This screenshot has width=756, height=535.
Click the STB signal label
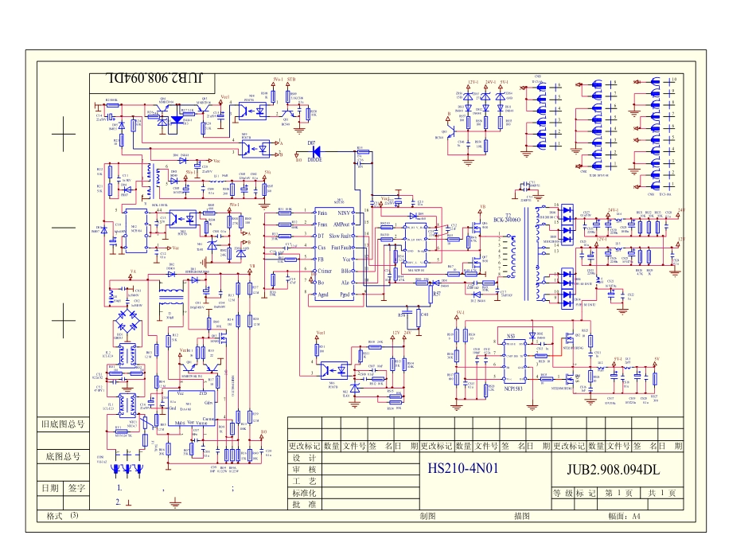(x=292, y=80)
